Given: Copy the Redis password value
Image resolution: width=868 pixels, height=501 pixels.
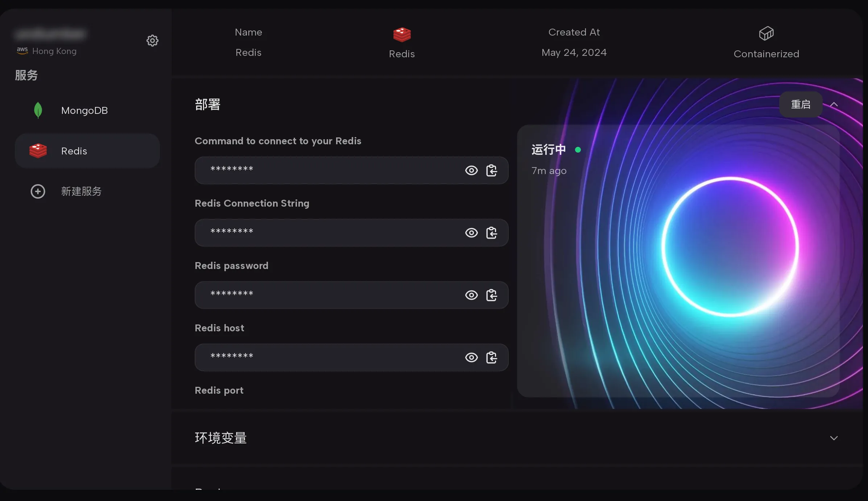Looking at the screenshot, I should tap(491, 295).
